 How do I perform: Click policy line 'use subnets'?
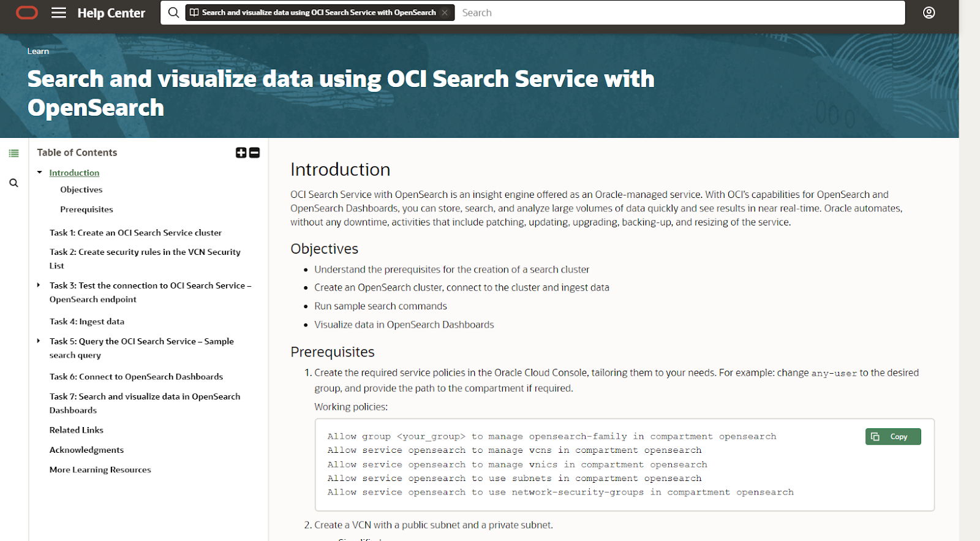[514, 479]
